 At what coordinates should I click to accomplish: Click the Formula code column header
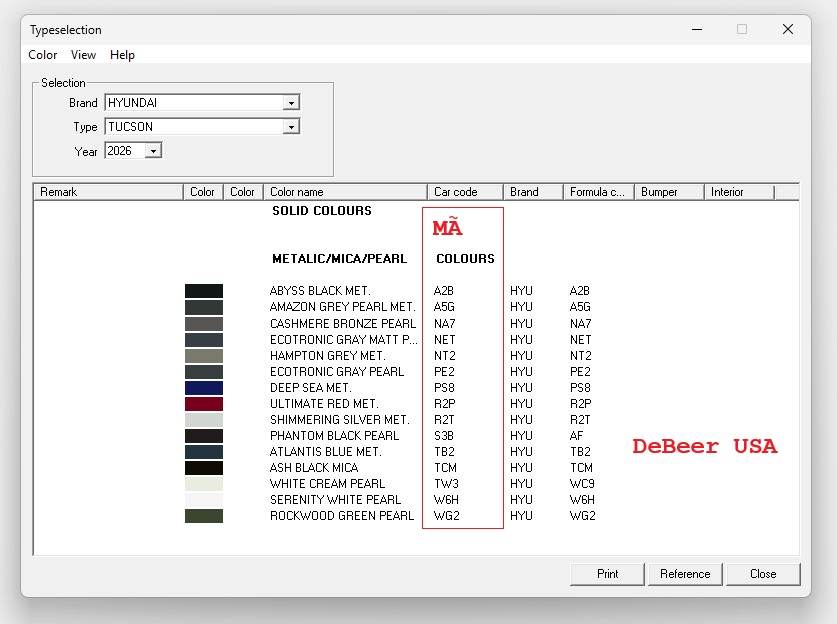pyautogui.click(x=597, y=192)
